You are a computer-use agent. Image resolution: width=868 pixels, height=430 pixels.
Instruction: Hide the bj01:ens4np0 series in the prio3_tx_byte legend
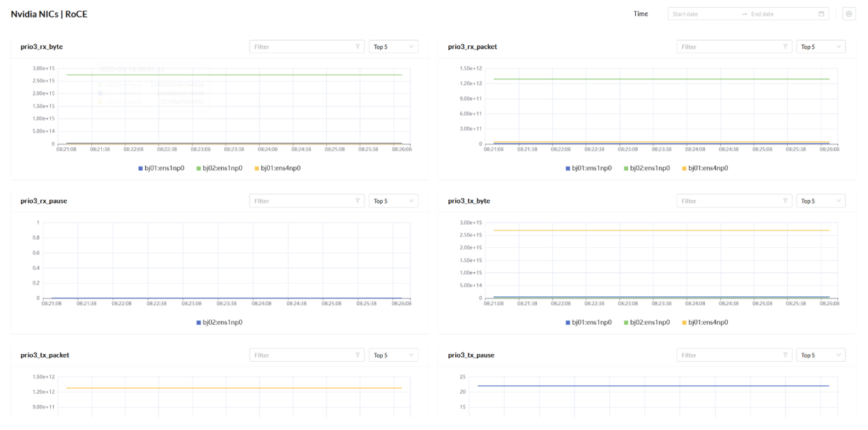(x=708, y=322)
